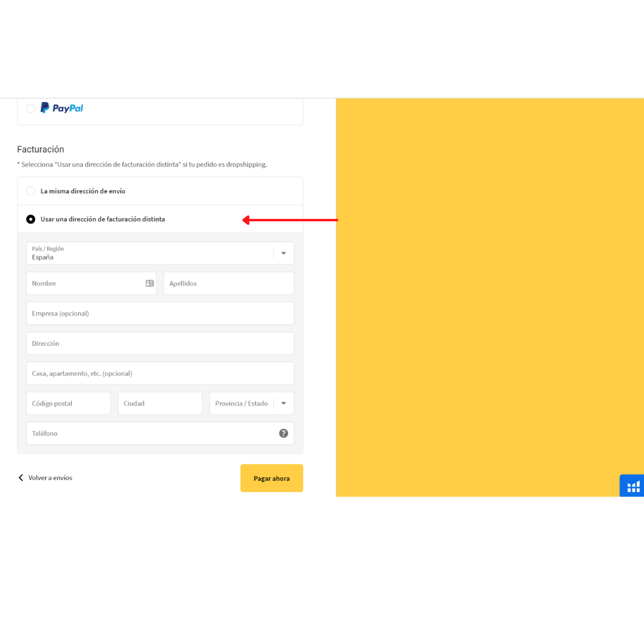Click the PayPal logo

coord(62,108)
